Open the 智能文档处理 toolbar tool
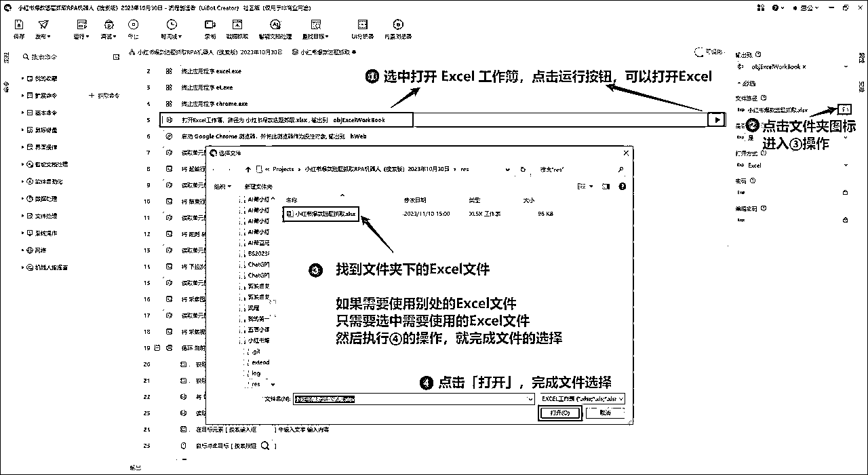Image resolution: width=868 pixels, height=475 pixels. click(275, 24)
